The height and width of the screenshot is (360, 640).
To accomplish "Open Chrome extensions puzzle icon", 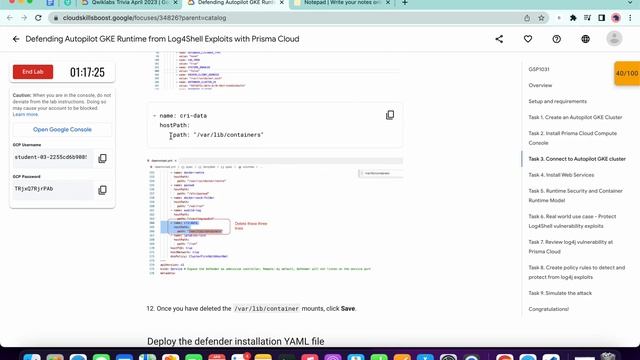I will point(573,18).
